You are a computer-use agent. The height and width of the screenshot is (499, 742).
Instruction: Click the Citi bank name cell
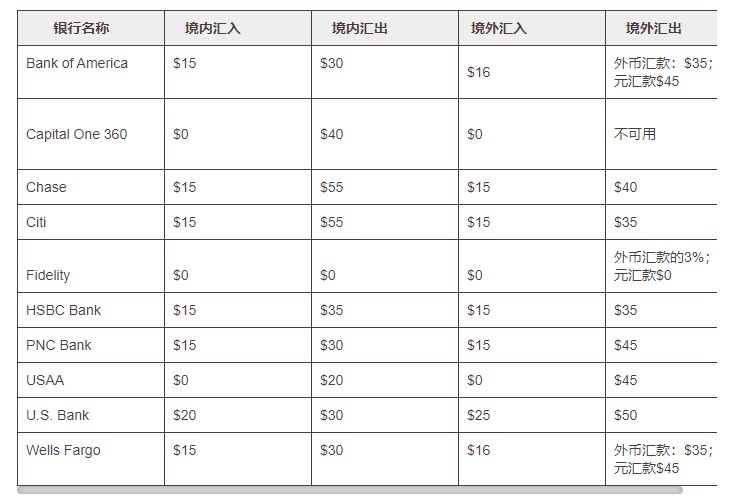(91, 222)
